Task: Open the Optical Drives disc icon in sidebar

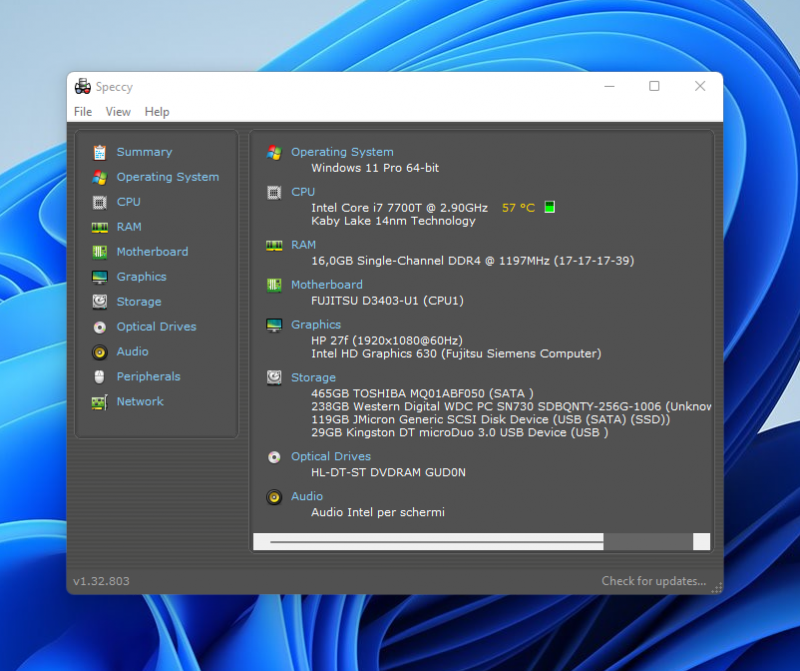Action: click(x=99, y=327)
